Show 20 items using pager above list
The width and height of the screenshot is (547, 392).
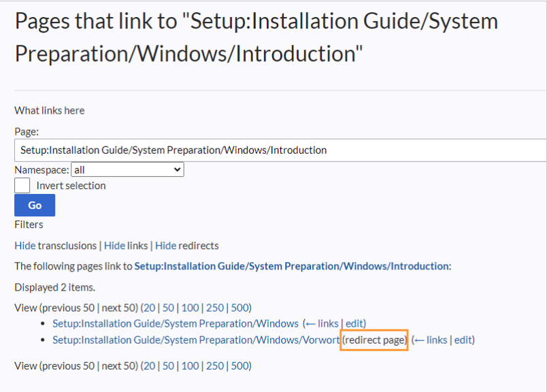[x=149, y=308]
